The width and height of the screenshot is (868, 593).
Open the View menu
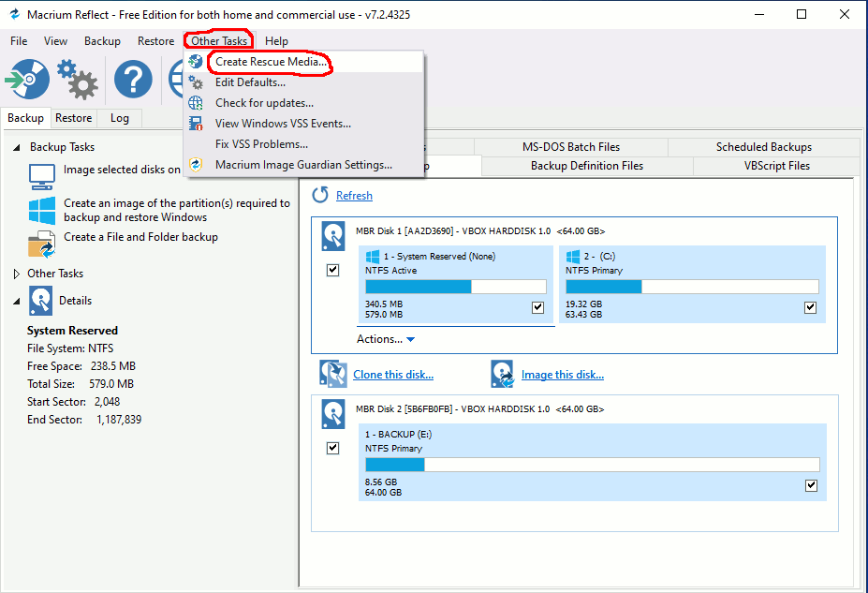point(55,41)
